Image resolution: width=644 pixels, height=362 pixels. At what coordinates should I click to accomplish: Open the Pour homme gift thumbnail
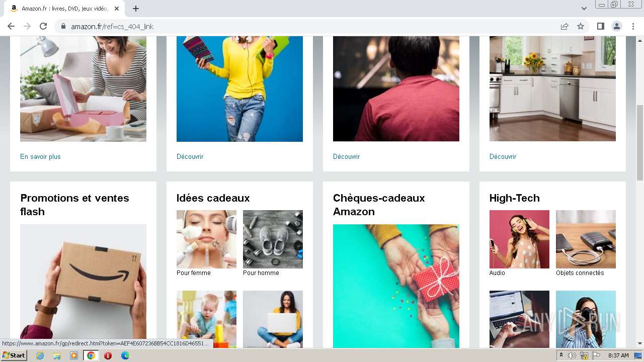pyautogui.click(x=273, y=239)
